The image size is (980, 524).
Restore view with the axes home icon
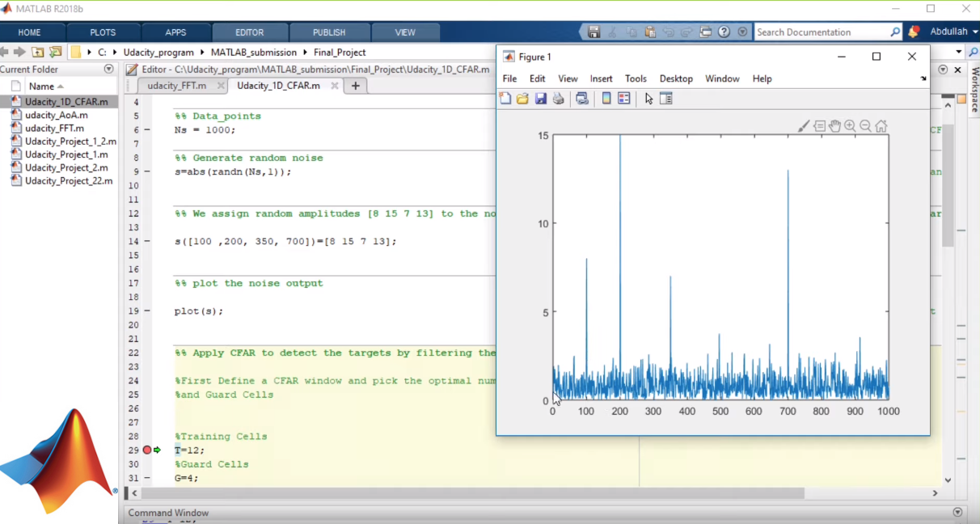tap(881, 126)
